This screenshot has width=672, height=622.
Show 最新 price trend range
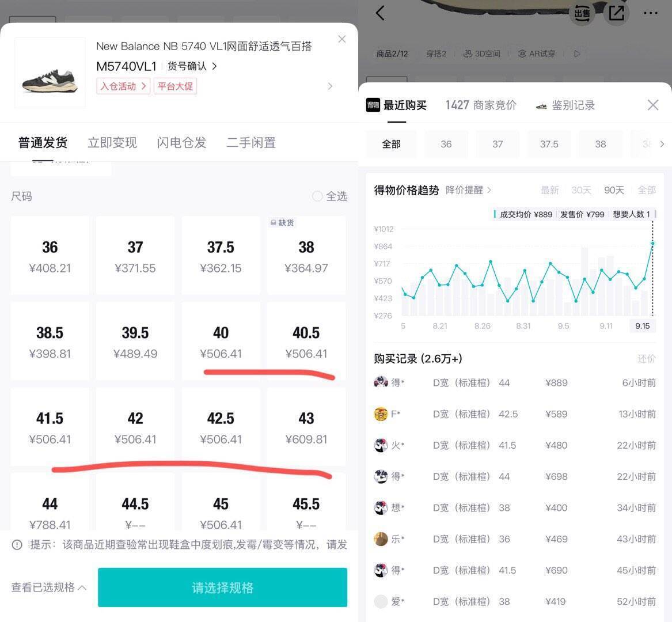[x=550, y=190]
